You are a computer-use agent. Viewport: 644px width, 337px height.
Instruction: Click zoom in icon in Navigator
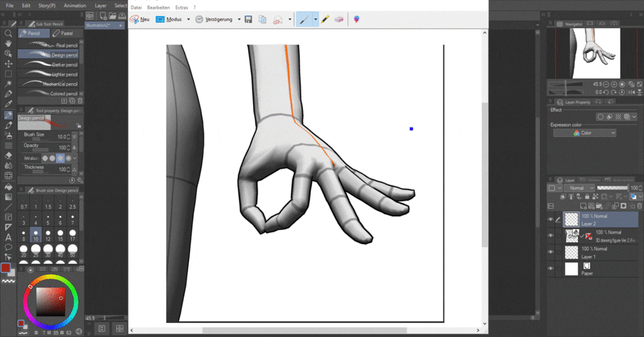tap(614, 85)
